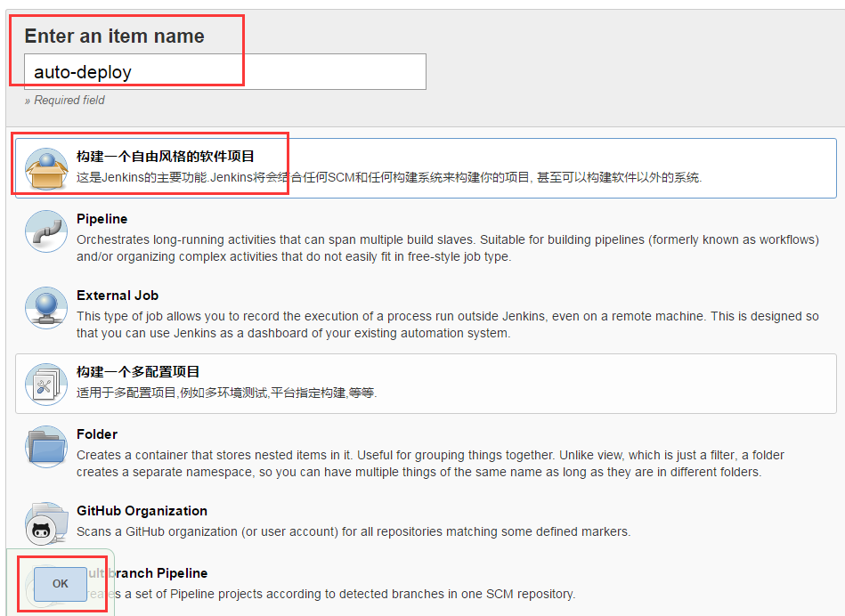
Task: Select the freestyle project box icon
Action: [x=46, y=168]
